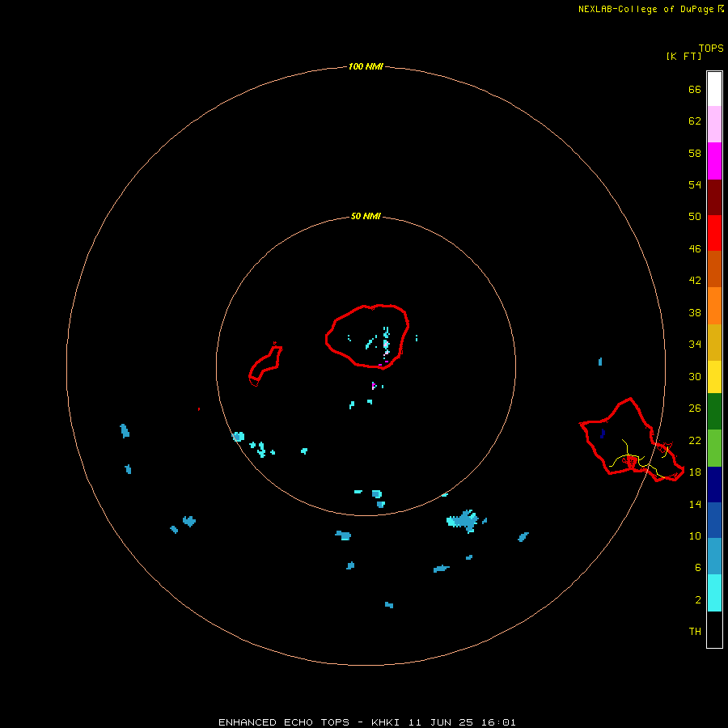Viewport: 728px width, 728px height.
Task: Click the 18 legend value label
Action: click(695, 472)
